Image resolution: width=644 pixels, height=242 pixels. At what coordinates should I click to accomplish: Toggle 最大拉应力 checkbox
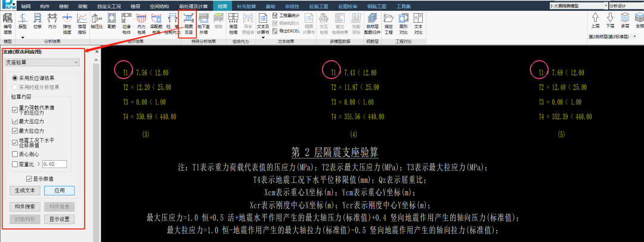15,131
